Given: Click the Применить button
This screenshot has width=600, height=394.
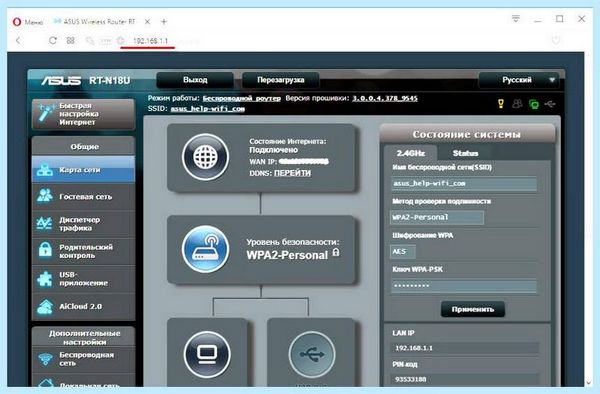Looking at the screenshot, I should click(x=473, y=309).
